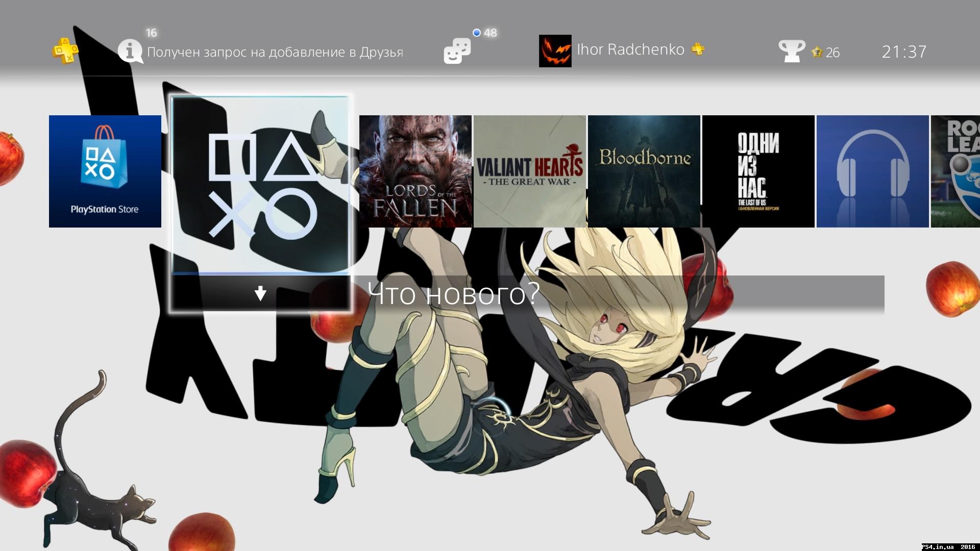Click the notification count 16
The width and height of the screenshot is (980, 551).
[152, 33]
